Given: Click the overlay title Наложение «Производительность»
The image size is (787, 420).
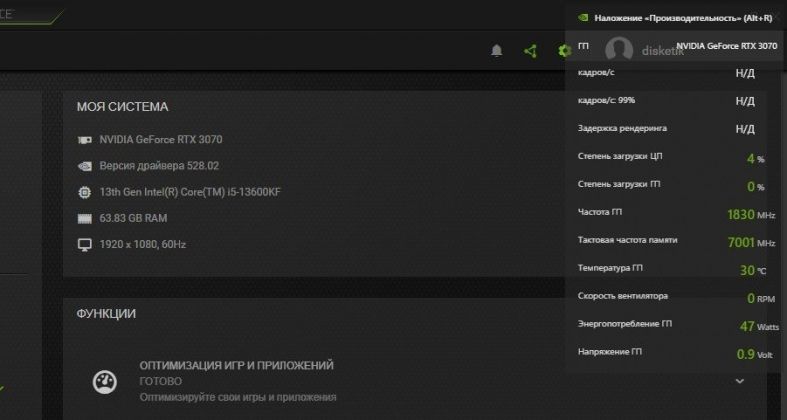Looking at the screenshot, I should click(x=683, y=18).
